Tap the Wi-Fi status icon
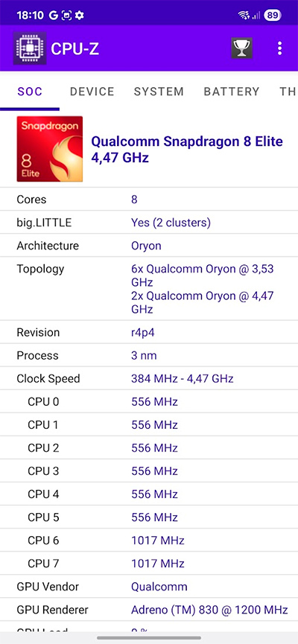 tap(244, 16)
